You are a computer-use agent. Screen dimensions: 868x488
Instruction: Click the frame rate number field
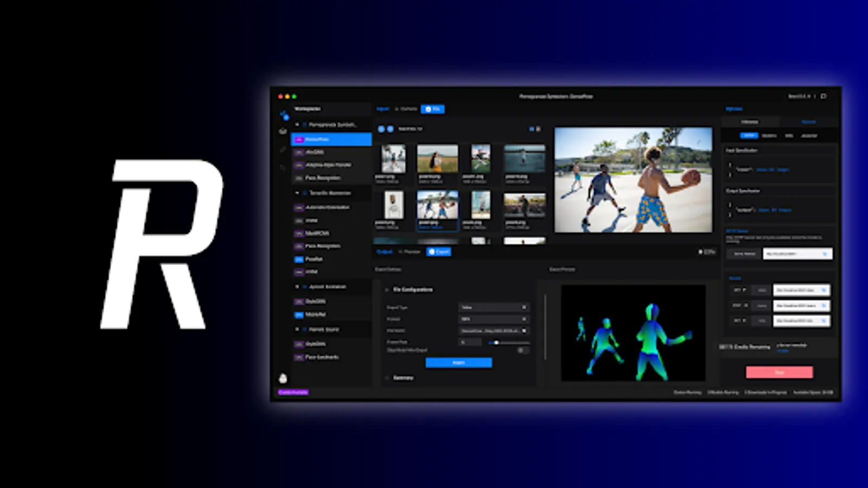pos(470,342)
